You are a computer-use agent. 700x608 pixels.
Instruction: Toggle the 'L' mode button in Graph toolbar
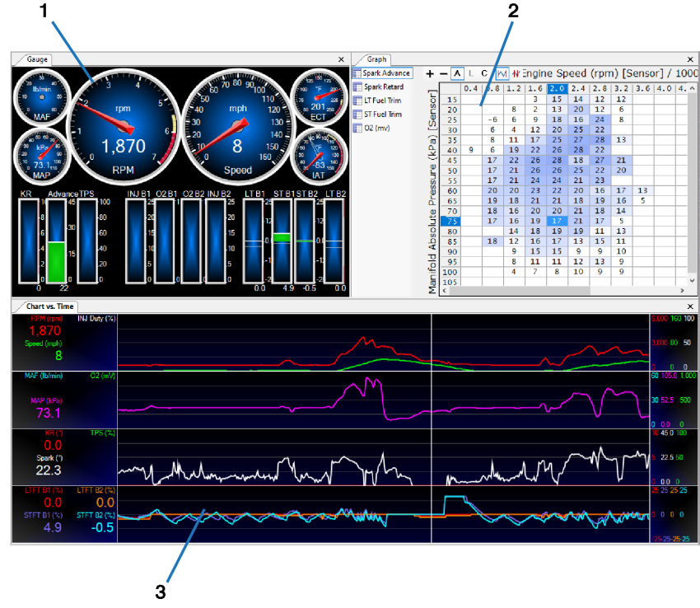coord(471,73)
